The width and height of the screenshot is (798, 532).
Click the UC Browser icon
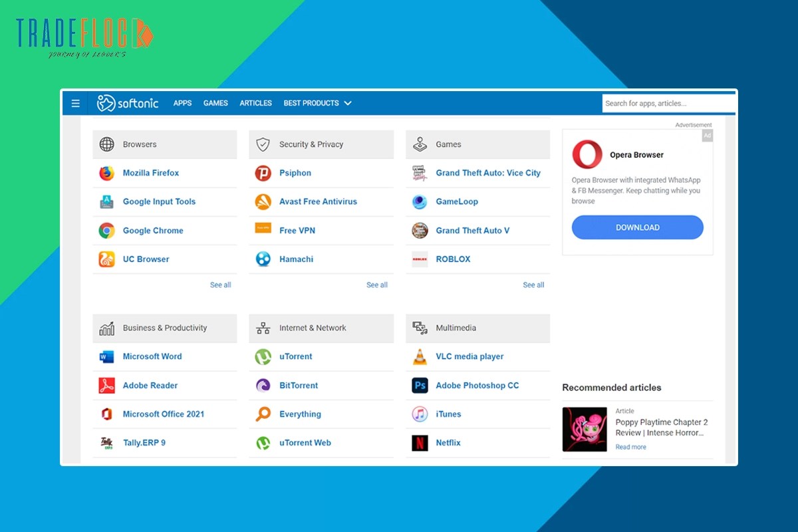pos(106,259)
